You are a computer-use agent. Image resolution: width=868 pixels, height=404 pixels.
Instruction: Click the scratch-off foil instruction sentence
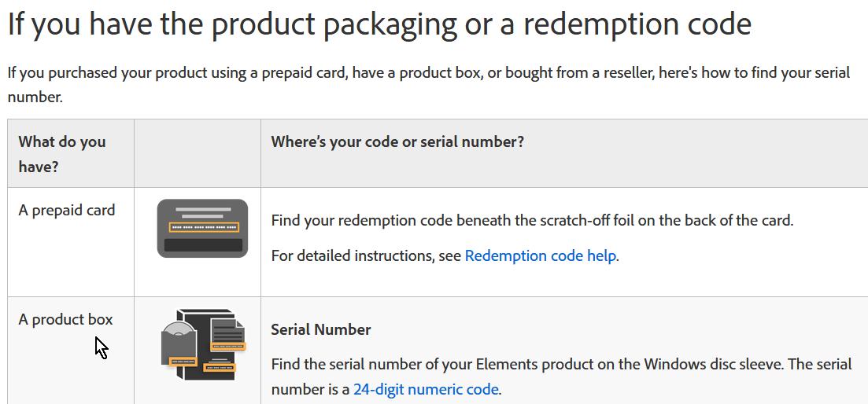(532, 220)
